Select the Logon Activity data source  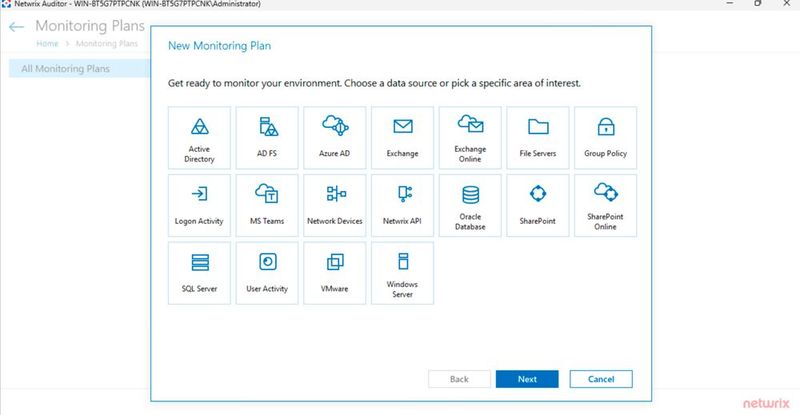tap(199, 206)
